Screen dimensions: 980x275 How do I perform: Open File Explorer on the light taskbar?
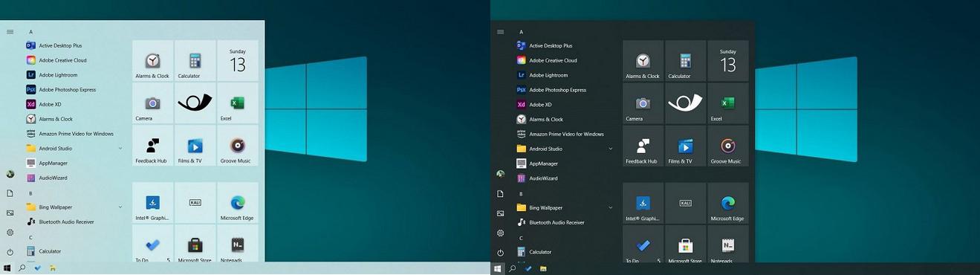pyautogui.click(x=53, y=268)
